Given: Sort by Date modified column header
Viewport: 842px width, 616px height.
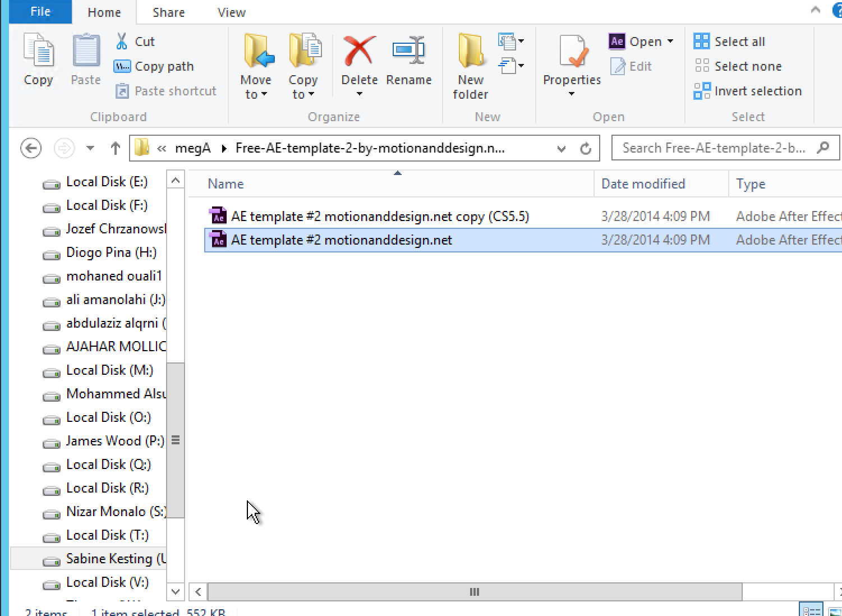Looking at the screenshot, I should point(661,184).
